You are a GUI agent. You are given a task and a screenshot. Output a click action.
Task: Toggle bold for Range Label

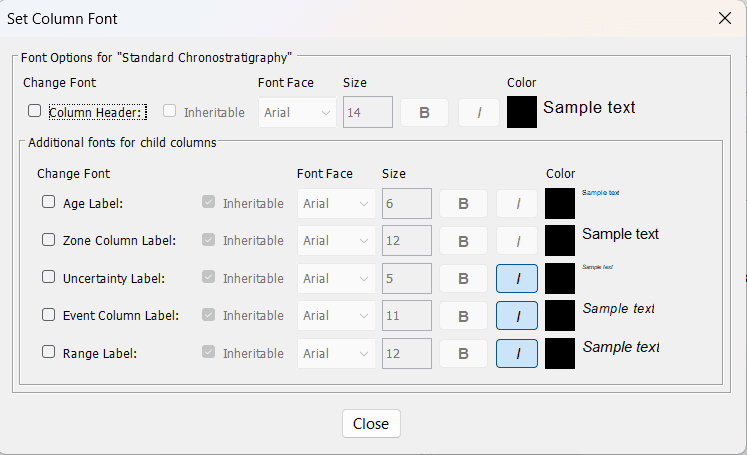click(463, 354)
